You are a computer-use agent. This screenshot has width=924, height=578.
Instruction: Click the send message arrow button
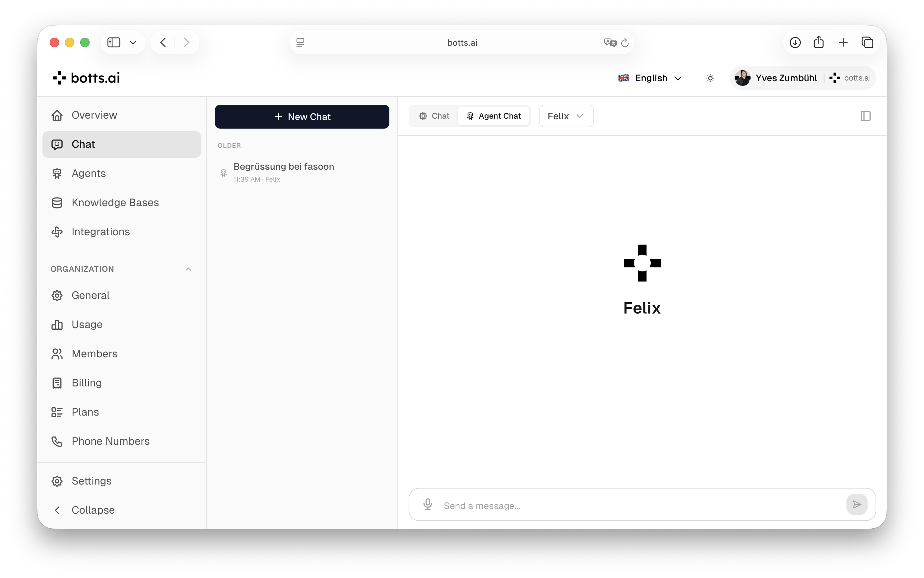click(857, 505)
